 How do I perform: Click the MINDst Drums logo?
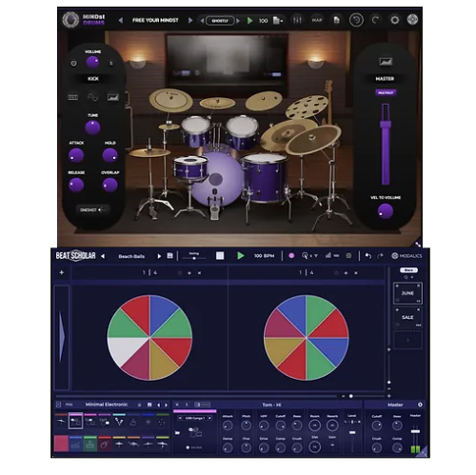(x=84, y=20)
